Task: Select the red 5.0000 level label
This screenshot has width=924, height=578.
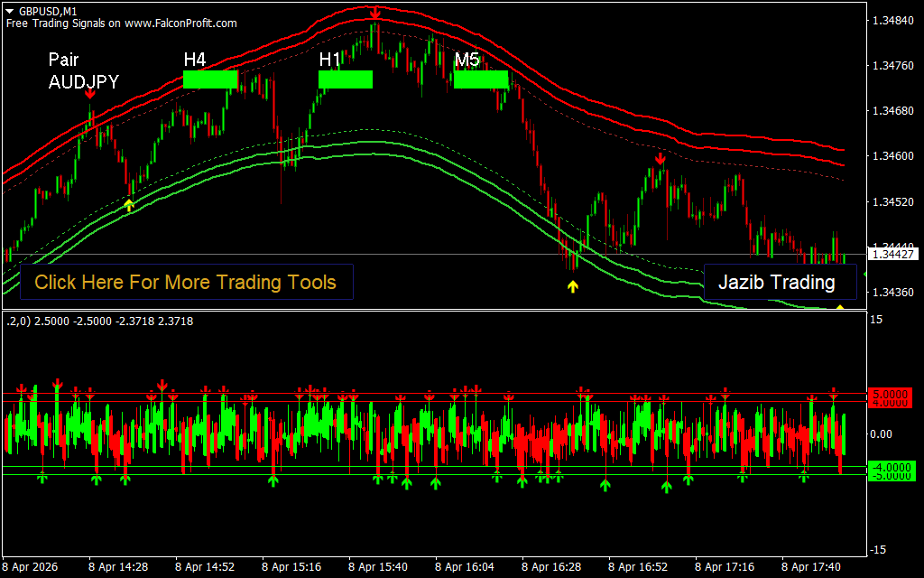Action: (892, 395)
